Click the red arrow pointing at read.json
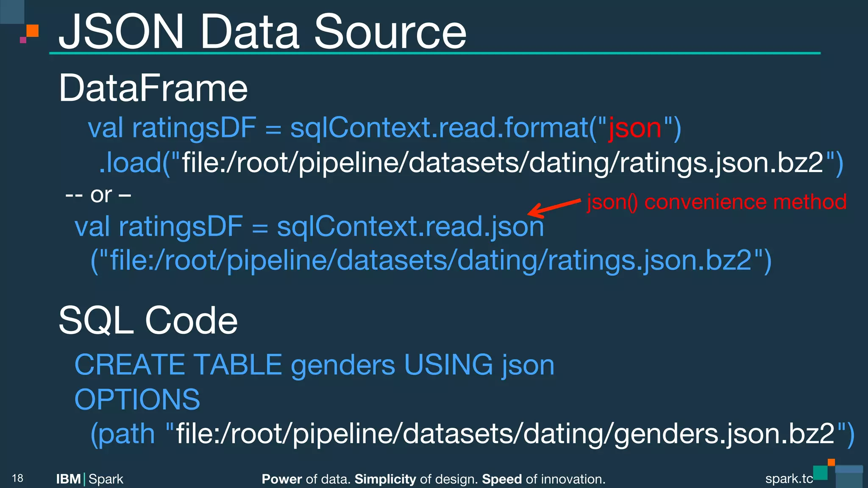The image size is (868, 488). click(x=554, y=208)
